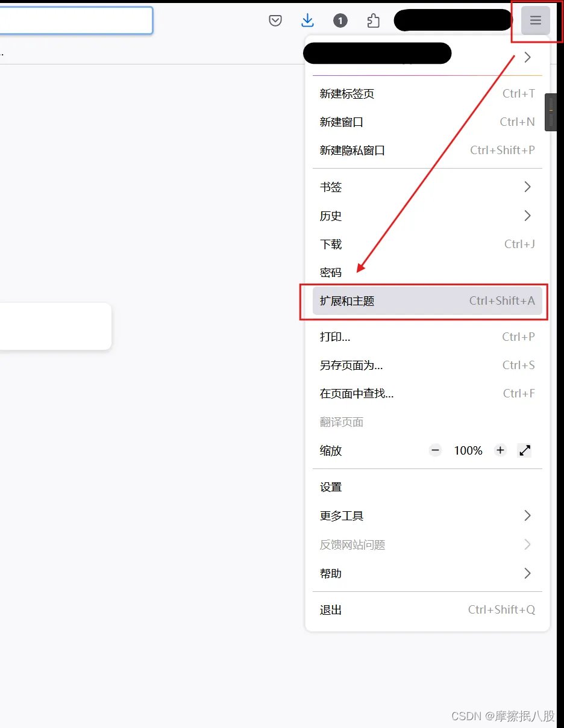
Task: Select 新建窗口 menu item
Action: [x=427, y=122]
